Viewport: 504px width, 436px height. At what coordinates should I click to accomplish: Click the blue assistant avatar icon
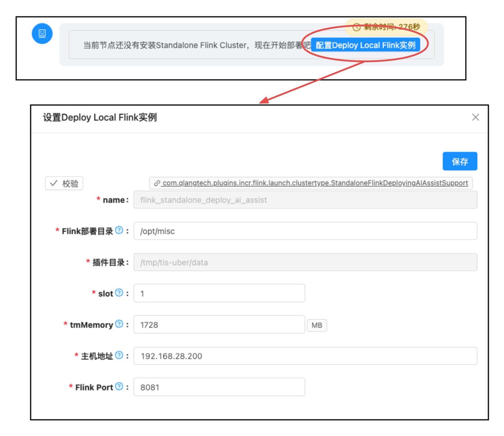click(x=42, y=34)
